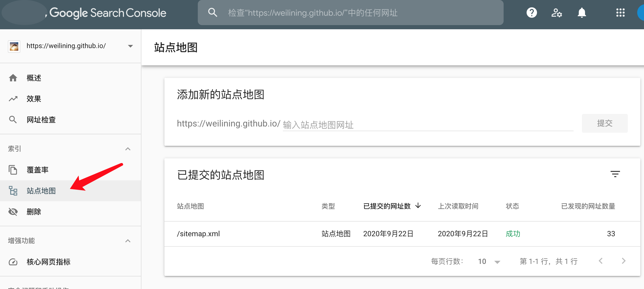Open the rows per page dropdown
Screen dimensions: 644x289
(489, 261)
